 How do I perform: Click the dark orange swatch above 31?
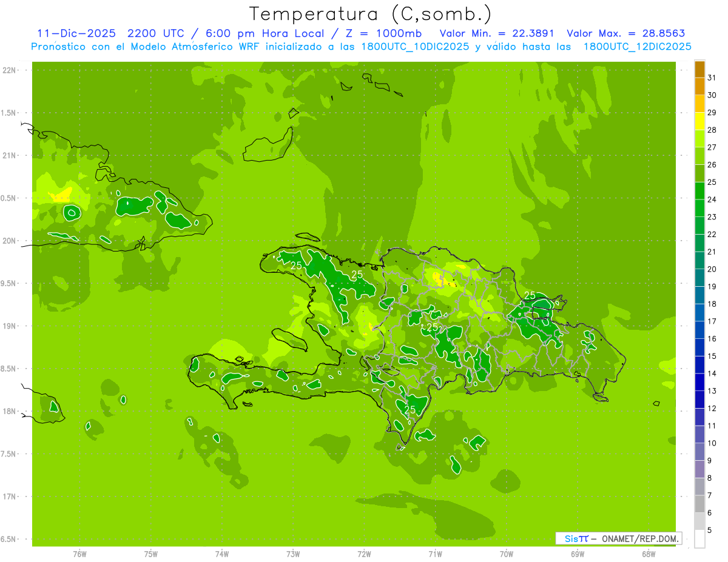click(x=699, y=69)
